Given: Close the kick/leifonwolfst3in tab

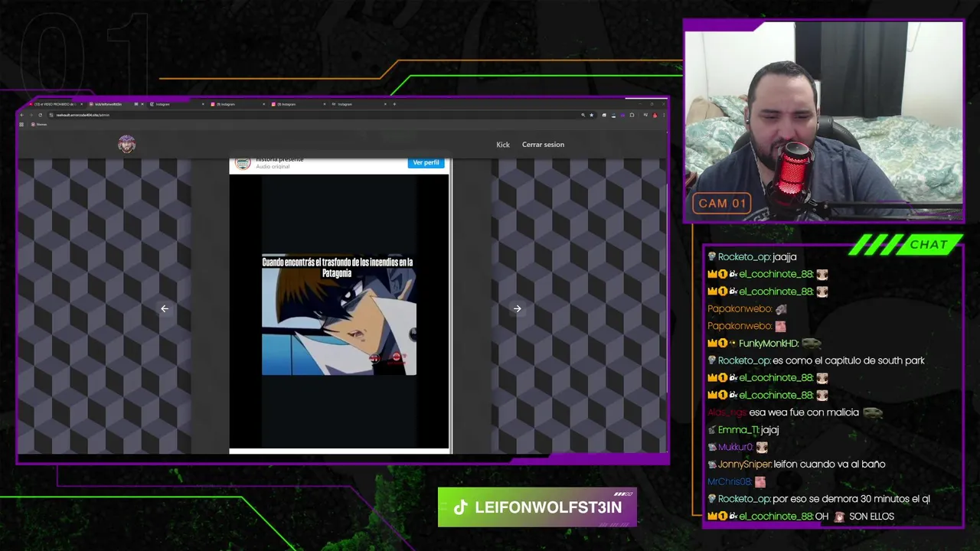Looking at the screenshot, I should [142, 104].
